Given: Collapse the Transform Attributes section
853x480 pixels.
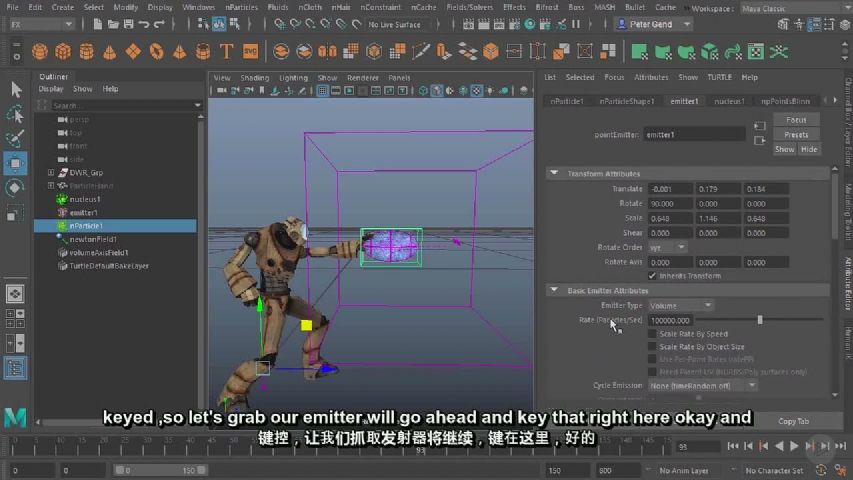Looking at the screenshot, I should (x=554, y=173).
